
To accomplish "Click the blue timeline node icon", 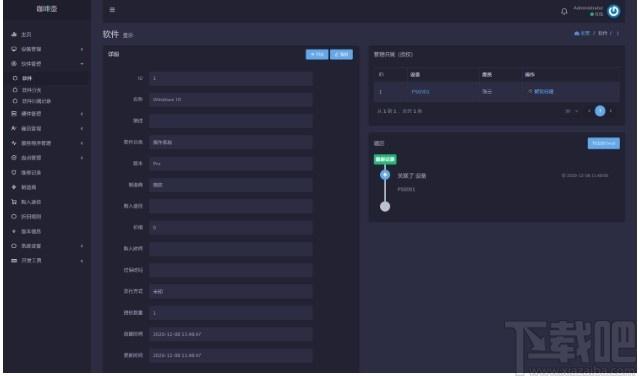I will tap(385, 175).
